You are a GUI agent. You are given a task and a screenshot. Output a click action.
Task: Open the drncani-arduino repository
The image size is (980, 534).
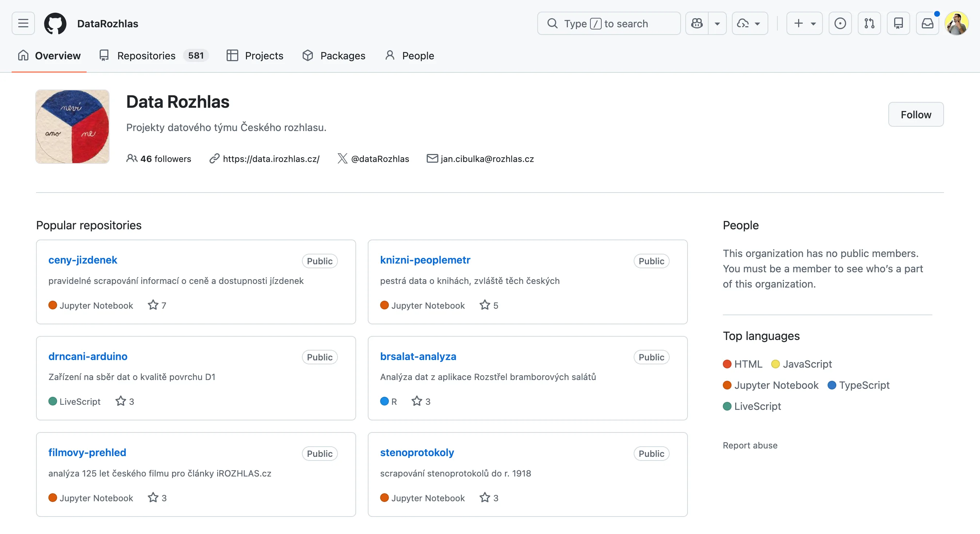pos(88,356)
